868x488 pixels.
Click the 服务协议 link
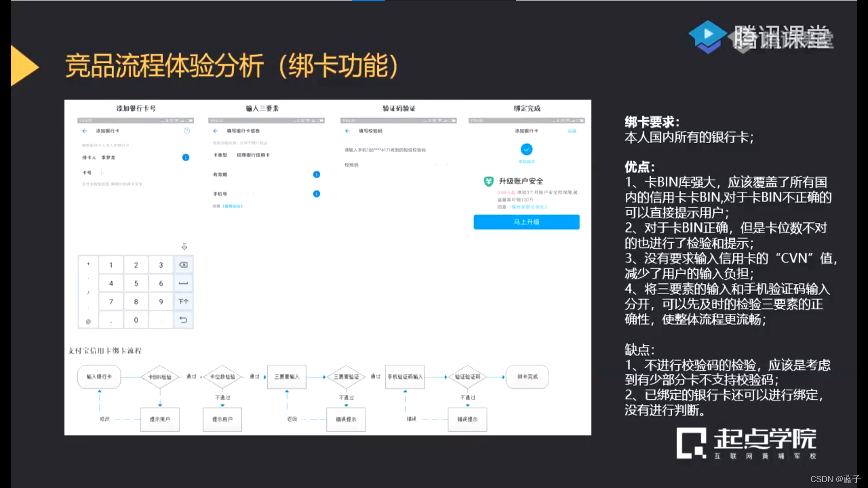tap(233, 206)
